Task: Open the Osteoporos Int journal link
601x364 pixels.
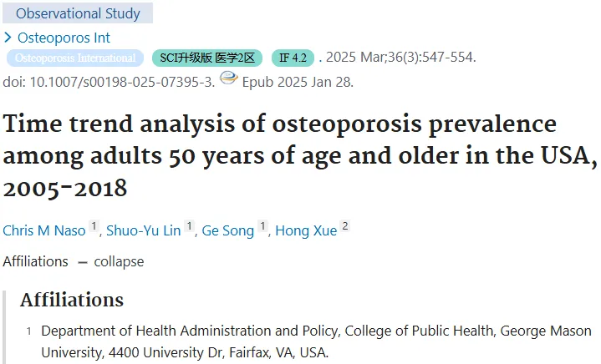Action: click(x=64, y=38)
